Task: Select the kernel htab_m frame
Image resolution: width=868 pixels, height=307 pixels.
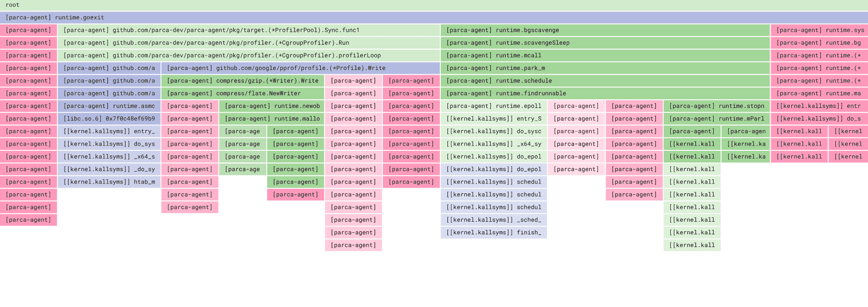Action: click(x=109, y=182)
